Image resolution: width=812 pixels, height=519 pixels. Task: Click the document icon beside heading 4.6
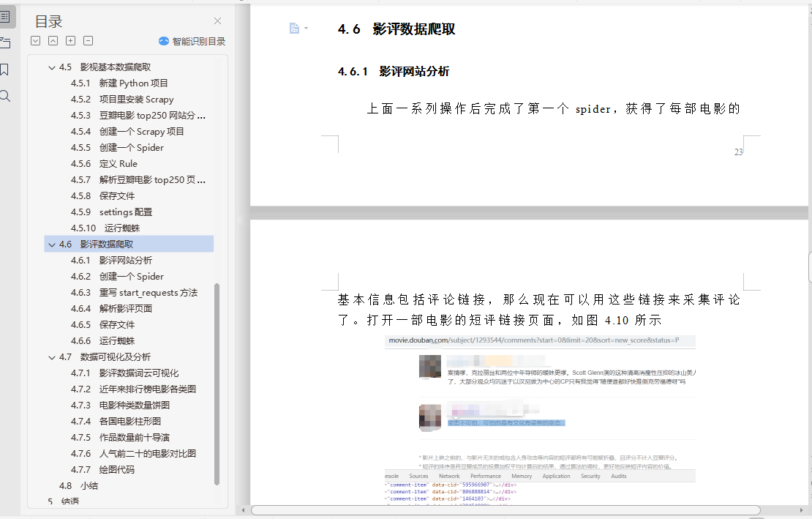294,28
